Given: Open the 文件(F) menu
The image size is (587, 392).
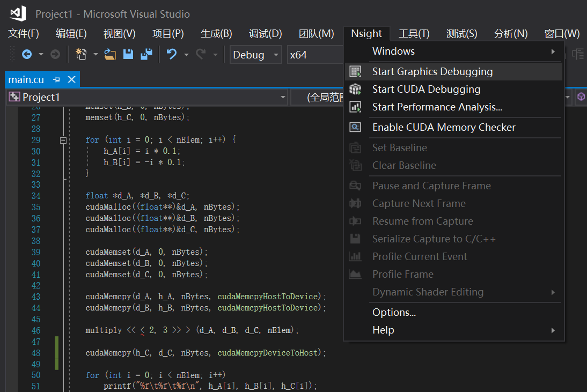Looking at the screenshot, I should click(24, 34).
